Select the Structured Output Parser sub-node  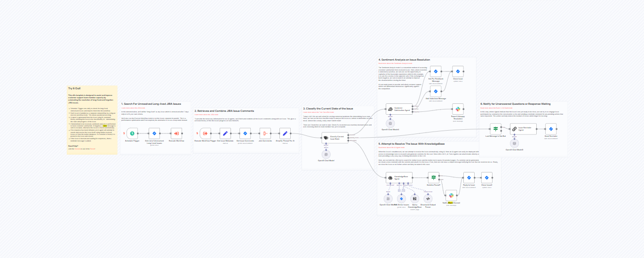(x=428, y=198)
